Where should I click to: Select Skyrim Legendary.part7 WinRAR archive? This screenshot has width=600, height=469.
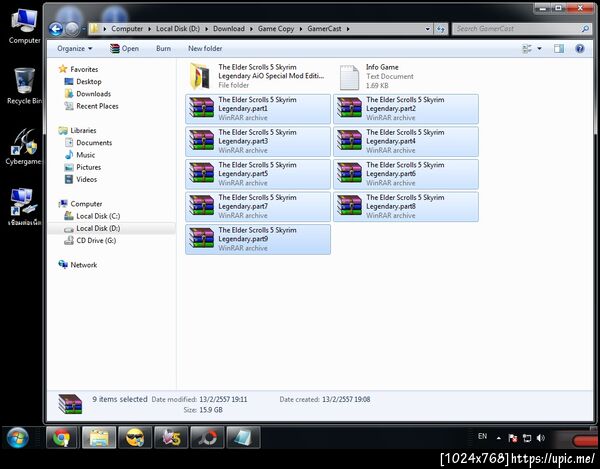pyautogui.click(x=258, y=207)
